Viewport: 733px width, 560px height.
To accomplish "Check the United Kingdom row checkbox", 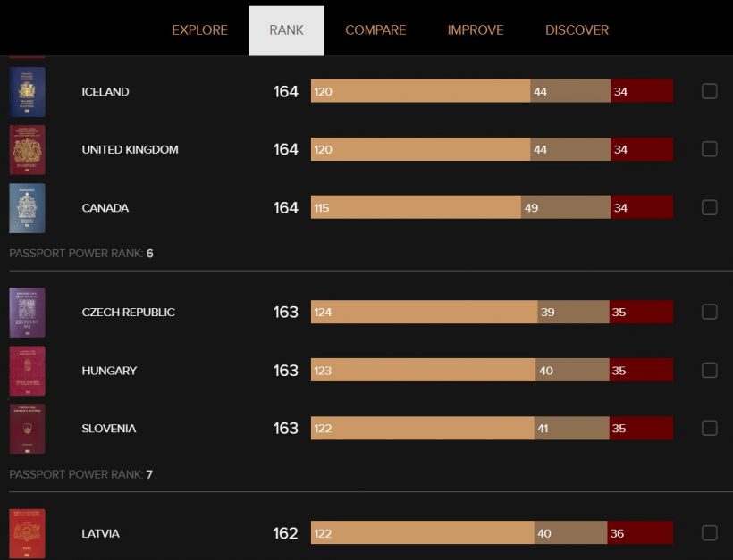I will (709, 149).
